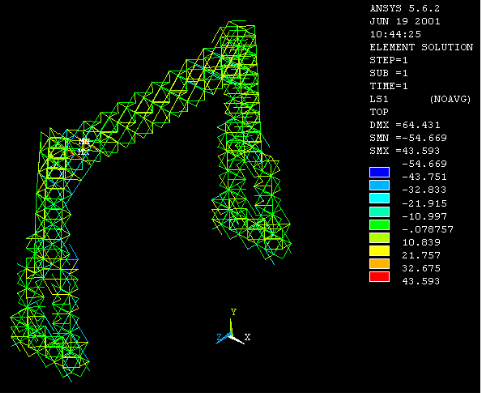This screenshot has height=393, width=481.
Task: Click the (NOAVG) label
Action: point(450,99)
